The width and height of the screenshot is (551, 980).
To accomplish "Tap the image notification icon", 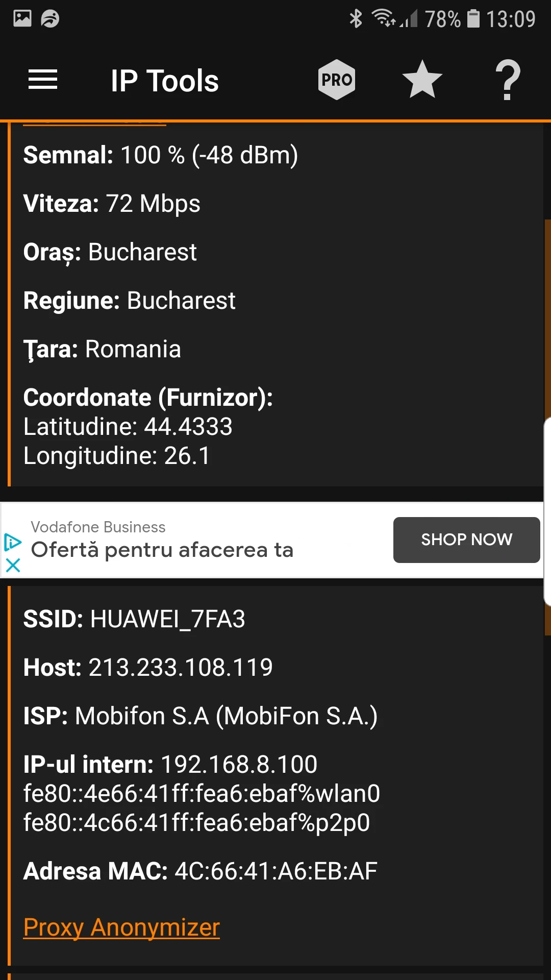I will [22, 18].
